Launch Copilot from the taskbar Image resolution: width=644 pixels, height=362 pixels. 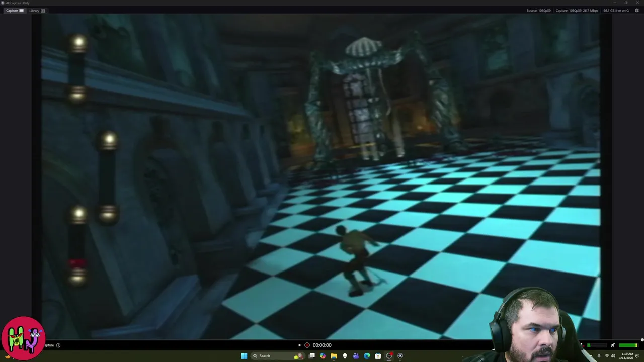pos(323,356)
